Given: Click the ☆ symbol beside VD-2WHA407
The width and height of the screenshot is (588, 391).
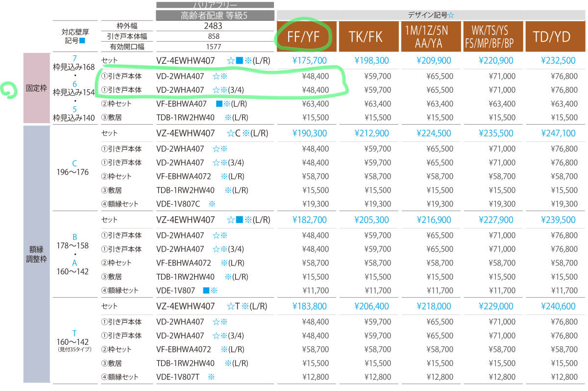Looking at the screenshot, I should pyautogui.click(x=215, y=77).
